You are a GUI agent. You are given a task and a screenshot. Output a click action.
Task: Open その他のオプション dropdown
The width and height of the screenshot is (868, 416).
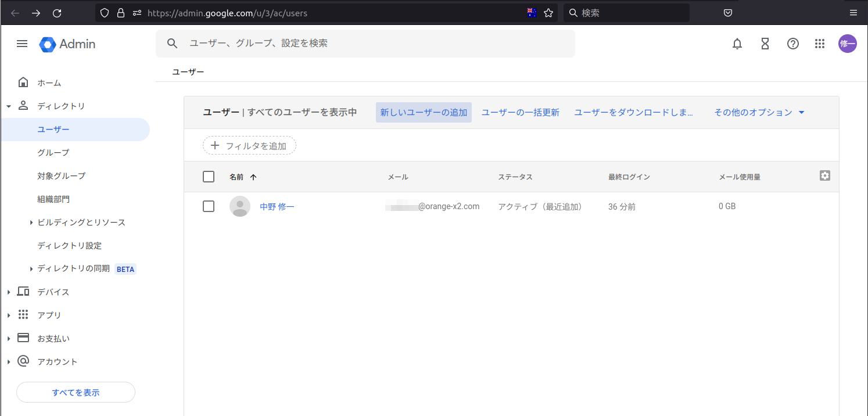tap(759, 113)
